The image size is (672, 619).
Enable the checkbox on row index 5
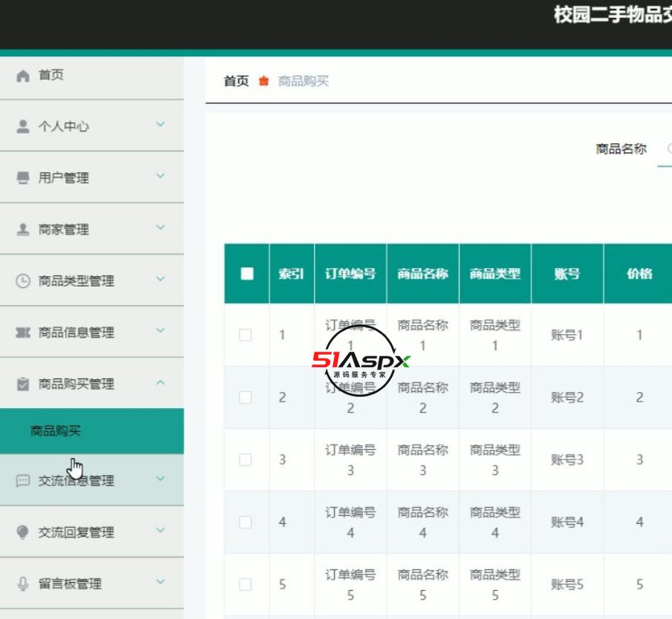click(x=245, y=584)
